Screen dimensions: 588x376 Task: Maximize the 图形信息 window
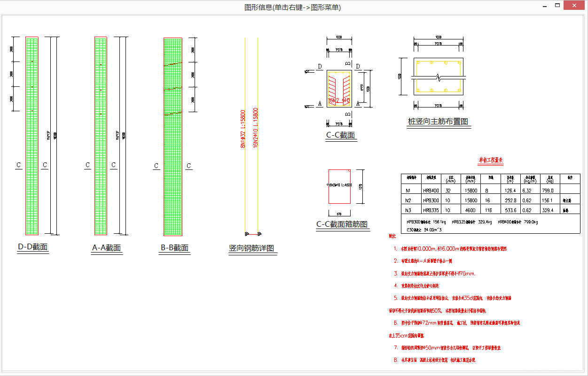tap(557, 6)
